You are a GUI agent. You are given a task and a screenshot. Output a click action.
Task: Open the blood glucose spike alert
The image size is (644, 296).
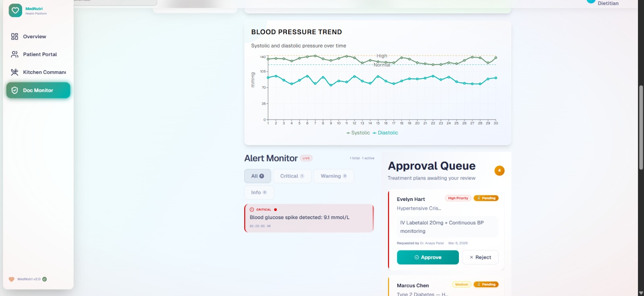309,218
